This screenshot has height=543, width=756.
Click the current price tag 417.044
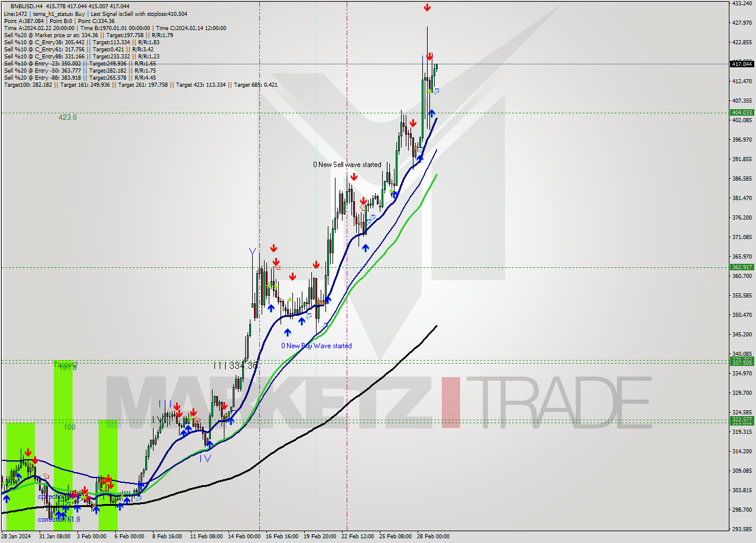click(742, 64)
